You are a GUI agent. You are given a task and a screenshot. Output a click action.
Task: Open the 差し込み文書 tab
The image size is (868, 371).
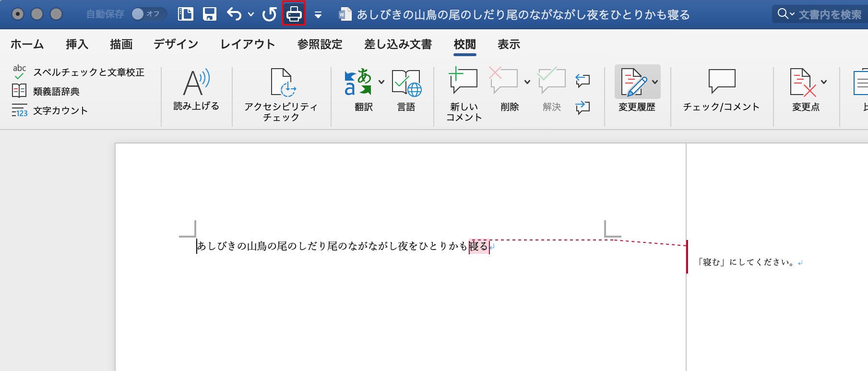[x=398, y=44]
